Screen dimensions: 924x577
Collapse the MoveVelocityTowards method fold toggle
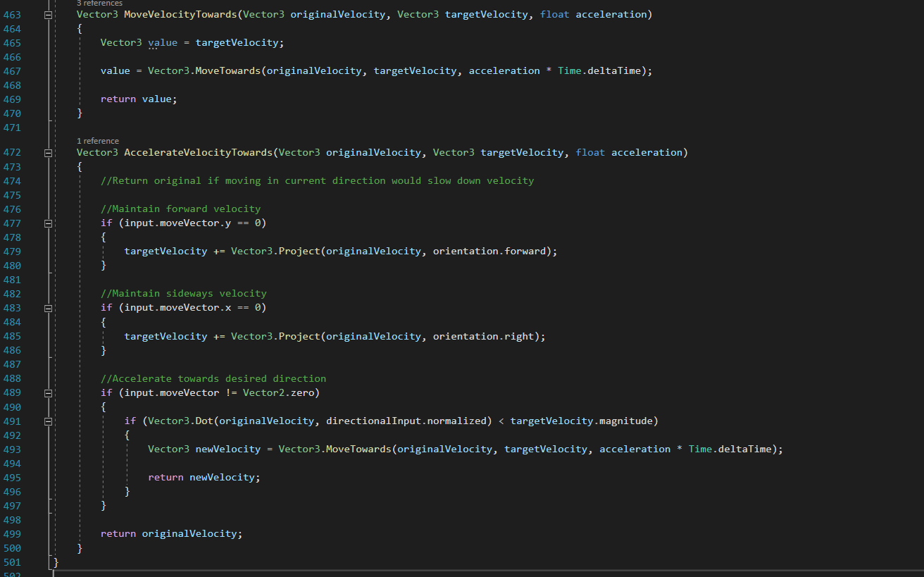click(x=48, y=15)
